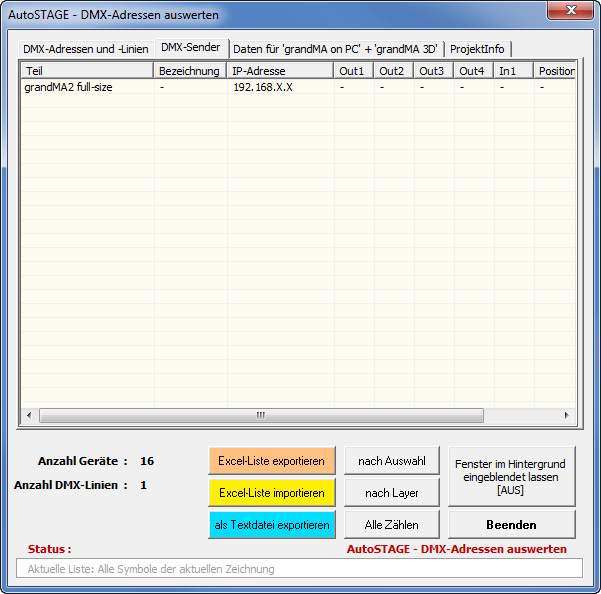The height and width of the screenshot is (594, 601).
Task: Click the Beenden button
Action: (511, 525)
